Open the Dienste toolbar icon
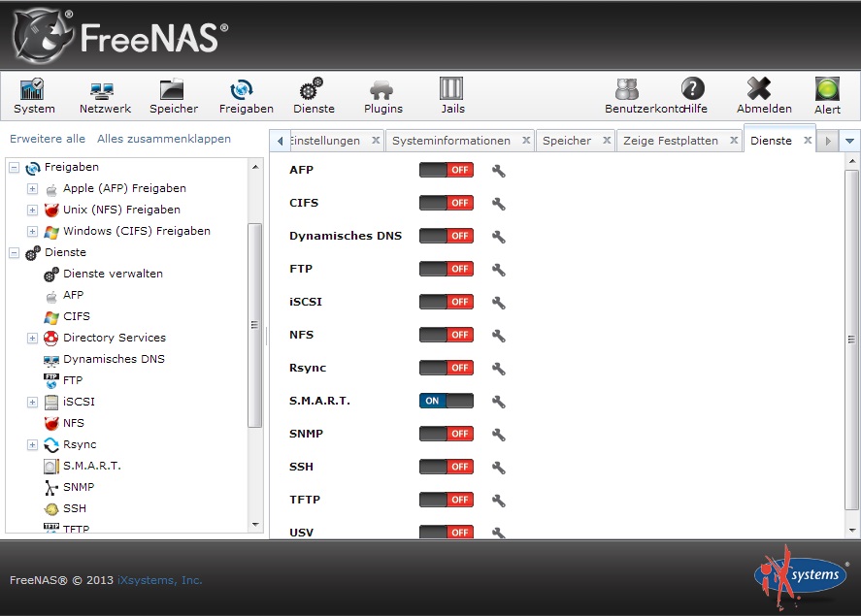 point(313,96)
